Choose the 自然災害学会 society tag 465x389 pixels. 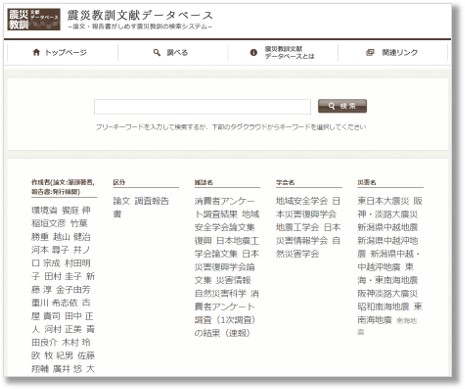[308, 247]
